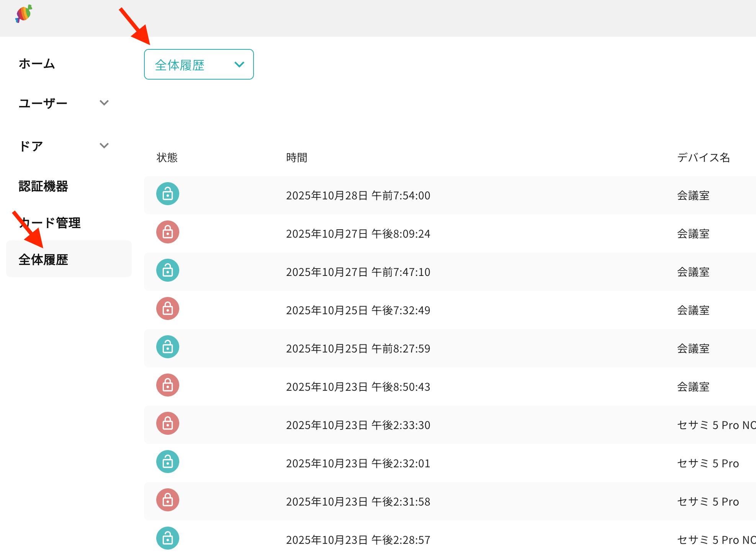Open 認証機器 in the sidebar

pos(43,186)
